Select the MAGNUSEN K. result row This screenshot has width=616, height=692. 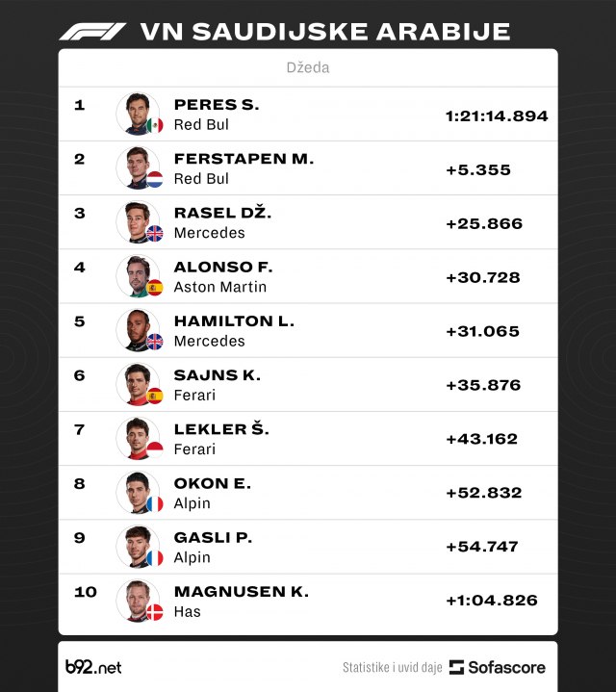tap(308, 601)
